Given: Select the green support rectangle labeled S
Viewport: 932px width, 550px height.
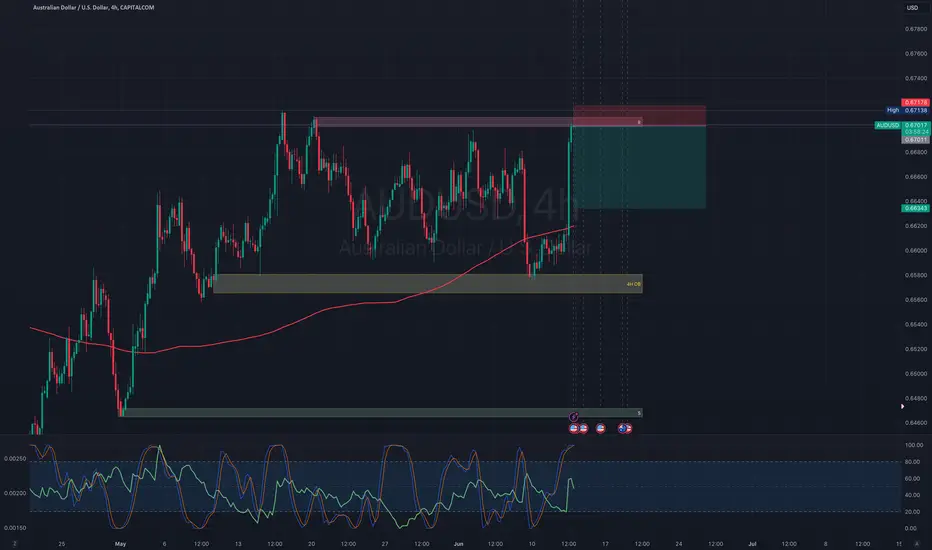Looking at the screenshot, I should click(380, 413).
